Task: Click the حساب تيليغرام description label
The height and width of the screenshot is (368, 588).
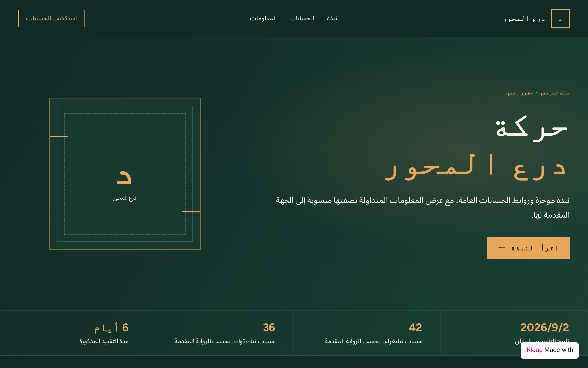Action: coord(373,341)
